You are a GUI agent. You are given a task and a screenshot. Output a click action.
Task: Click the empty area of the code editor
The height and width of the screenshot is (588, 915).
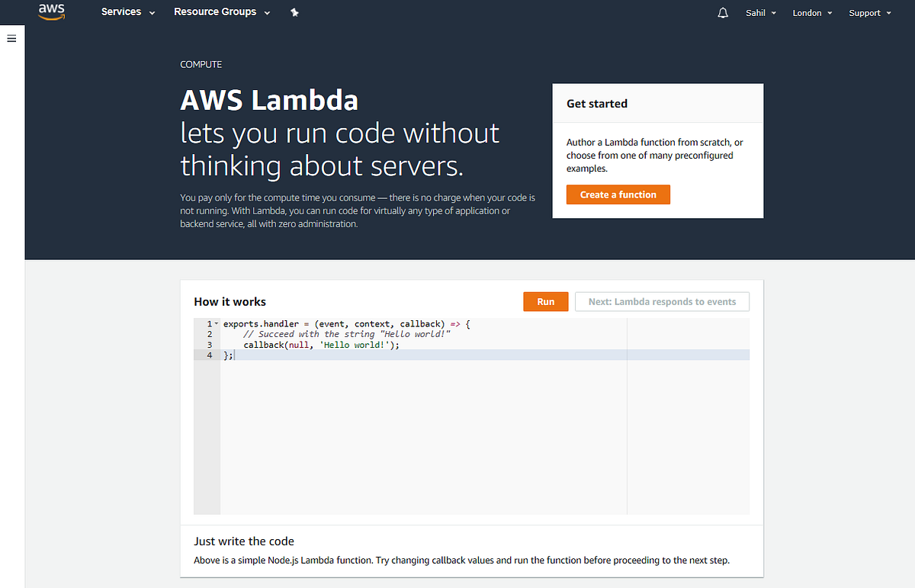pyautogui.click(x=419, y=442)
